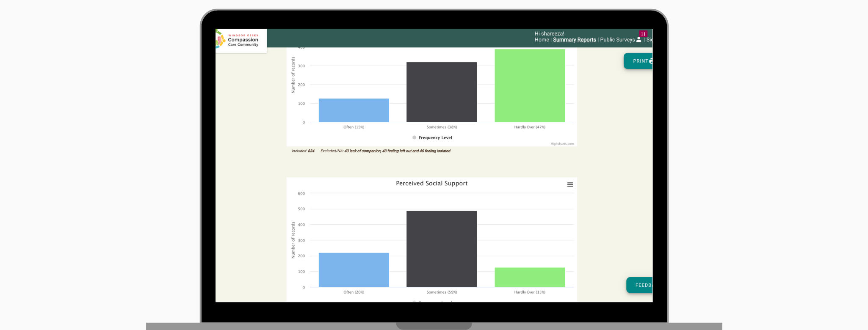Click the dark Sometimes (59%) bar
The width and height of the screenshot is (868, 330).
click(441, 249)
